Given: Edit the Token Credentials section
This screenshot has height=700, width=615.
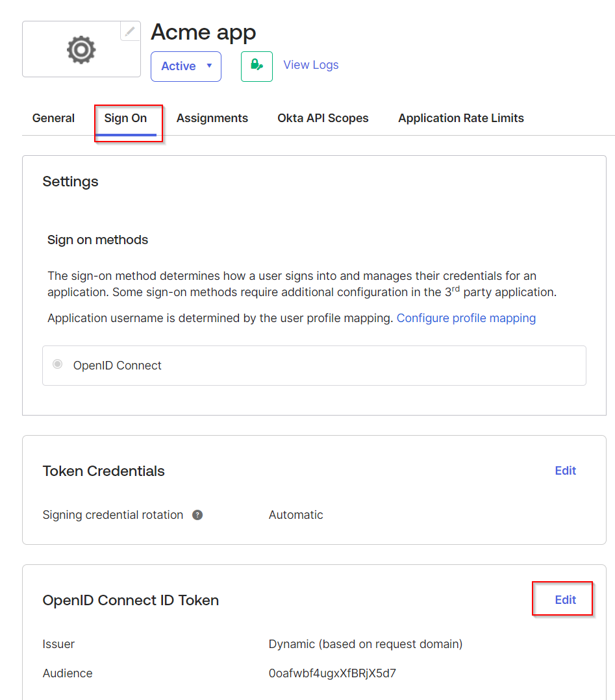Looking at the screenshot, I should click(x=565, y=471).
